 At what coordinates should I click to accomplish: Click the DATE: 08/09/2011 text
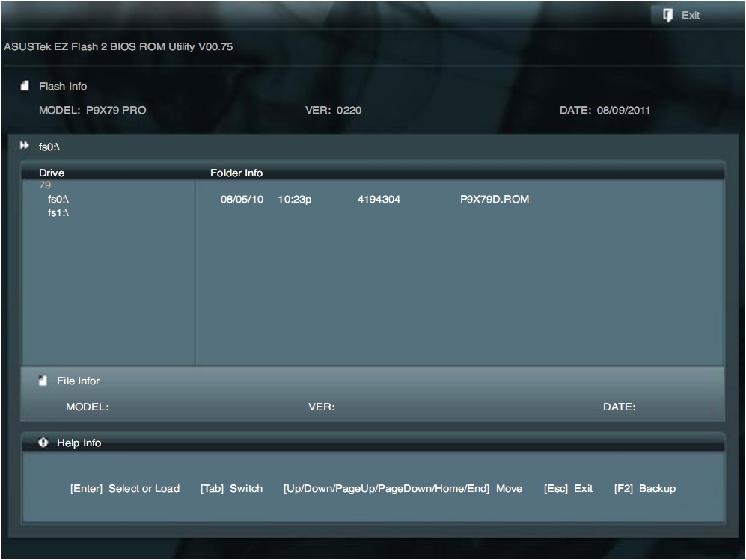tap(605, 111)
